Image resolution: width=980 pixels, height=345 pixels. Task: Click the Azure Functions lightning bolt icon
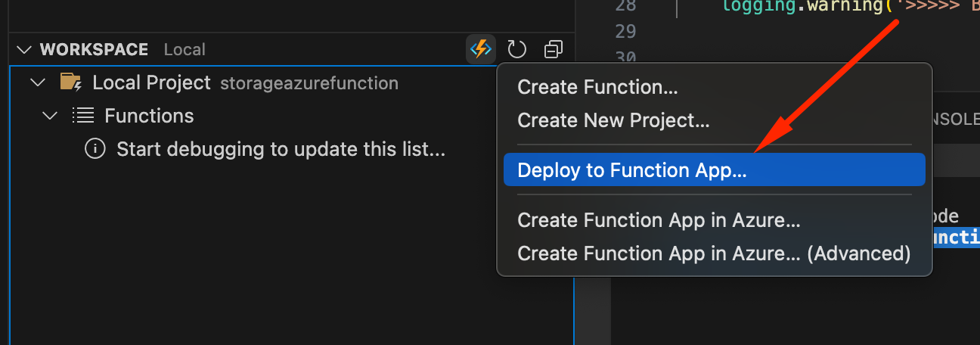[481, 50]
